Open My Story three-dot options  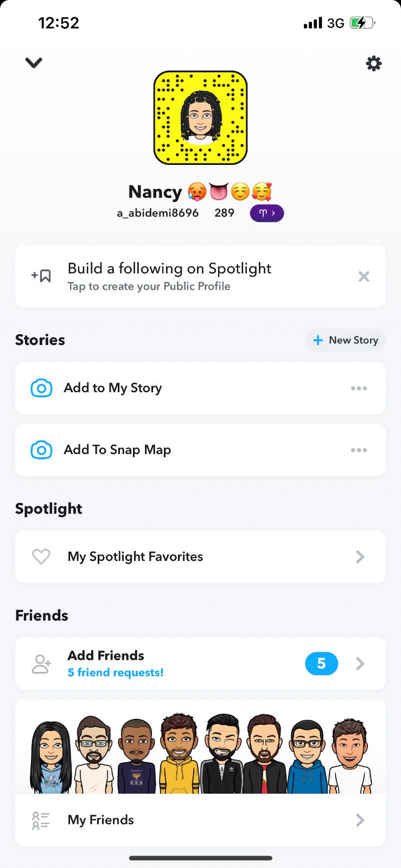pyautogui.click(x=359, y=388)
